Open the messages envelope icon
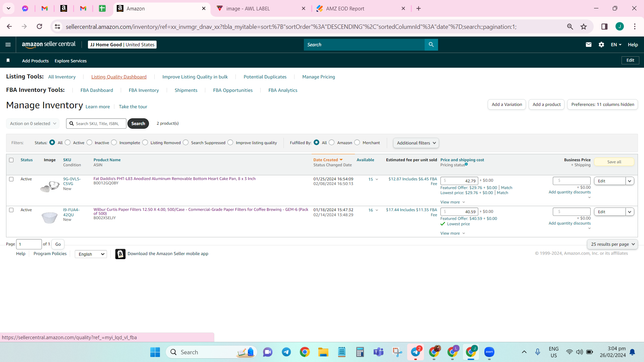Screen dimensions: 644x362 click(x=589, y=45)
